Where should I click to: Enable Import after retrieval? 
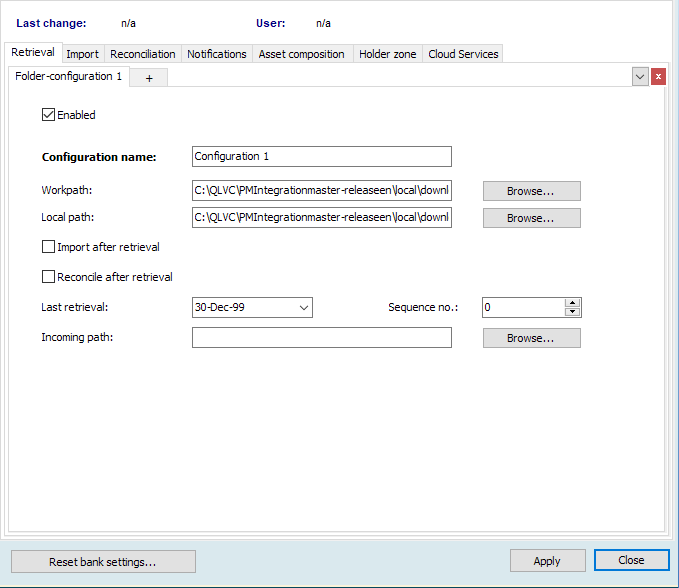[48, 247]
